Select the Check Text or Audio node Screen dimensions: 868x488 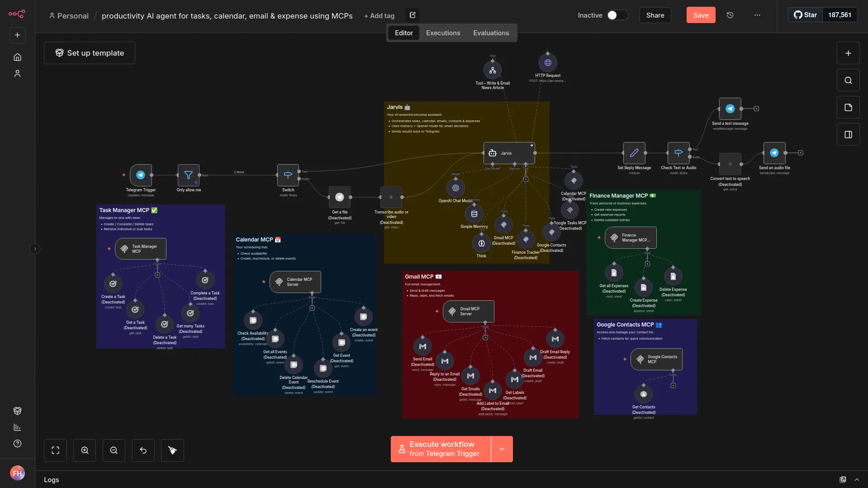pyautogui.click(x=678, y=153)
